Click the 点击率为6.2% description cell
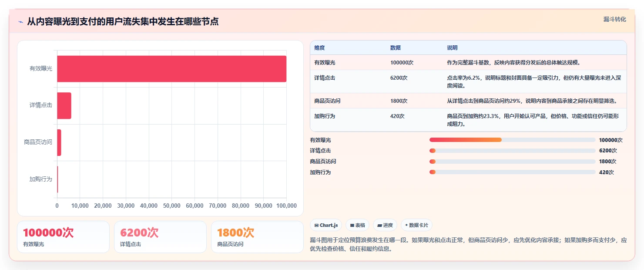644x270 pixels. 535,81
